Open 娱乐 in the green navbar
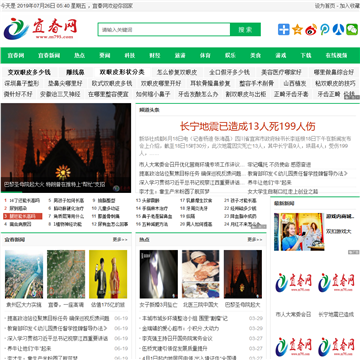The width and height of the screenshot is (360, 360). [x=230, y=55]
